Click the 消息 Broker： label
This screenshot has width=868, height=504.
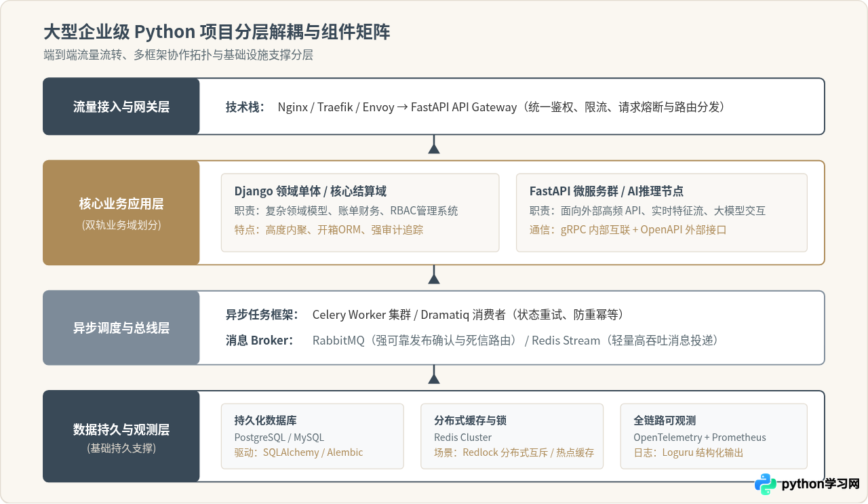(x=260, y=341)
